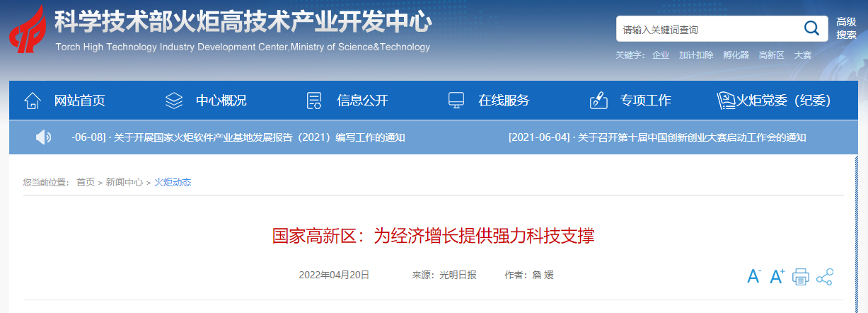Image resolution: width=868 pixels, height=313 pixels.
Task: Select the 孵化器 keyword link
Action: pos(736,55)
